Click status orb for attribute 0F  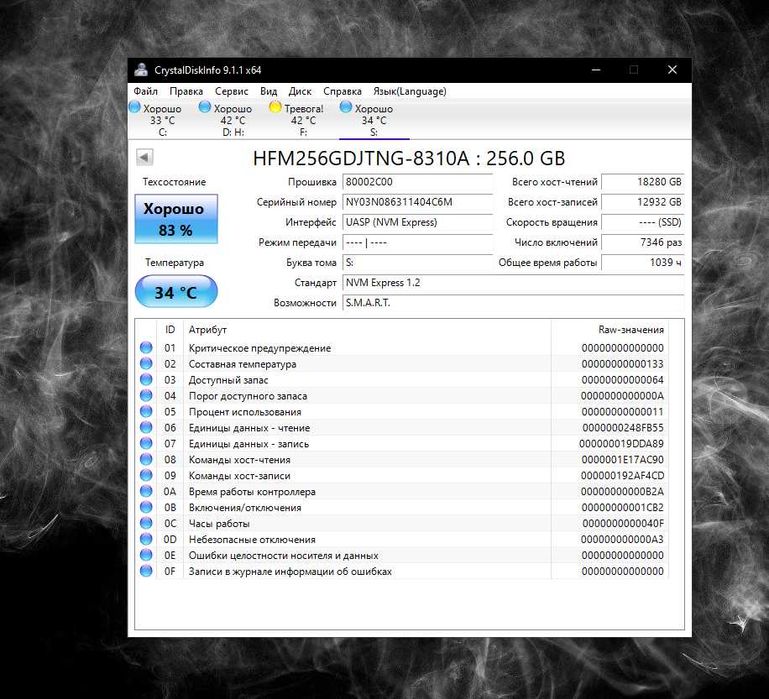click(x=146, y=571)
